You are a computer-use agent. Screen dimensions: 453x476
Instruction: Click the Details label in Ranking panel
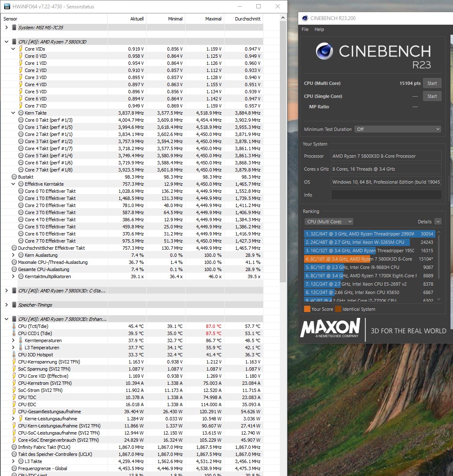pos(425,222)
